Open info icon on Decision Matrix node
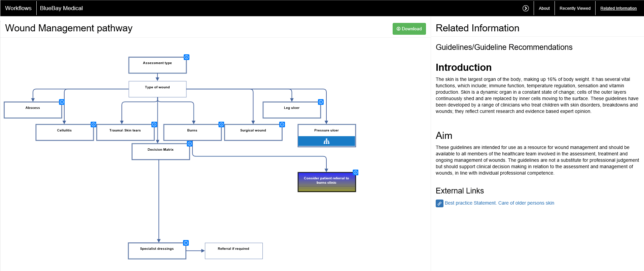 pyautogui.click(x=190, y=144)
